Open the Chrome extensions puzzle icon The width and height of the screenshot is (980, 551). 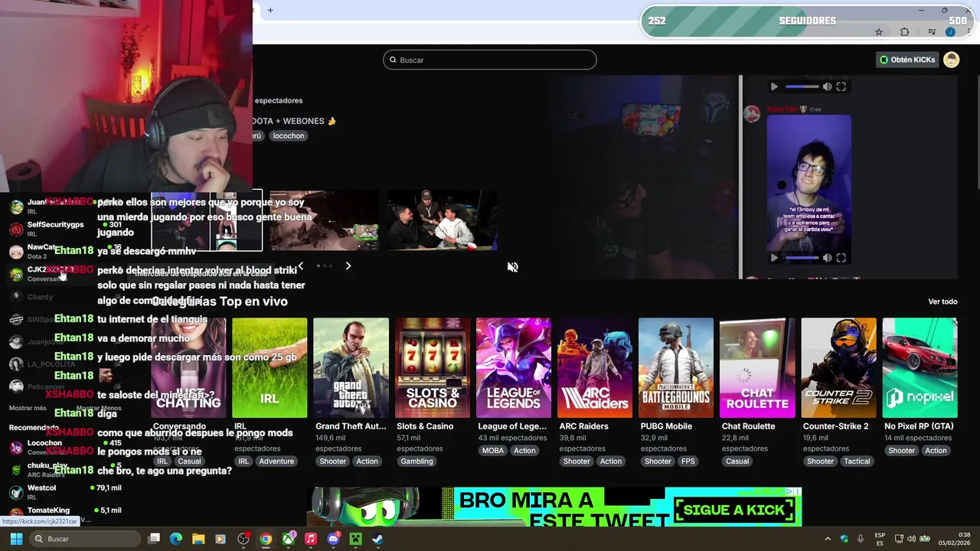click(905, 31)
